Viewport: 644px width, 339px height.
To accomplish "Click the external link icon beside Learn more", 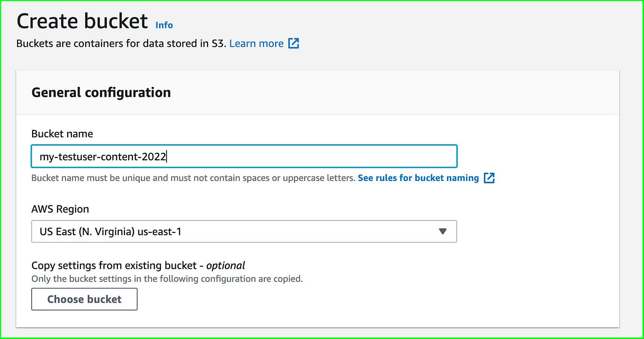I will 294,43.
